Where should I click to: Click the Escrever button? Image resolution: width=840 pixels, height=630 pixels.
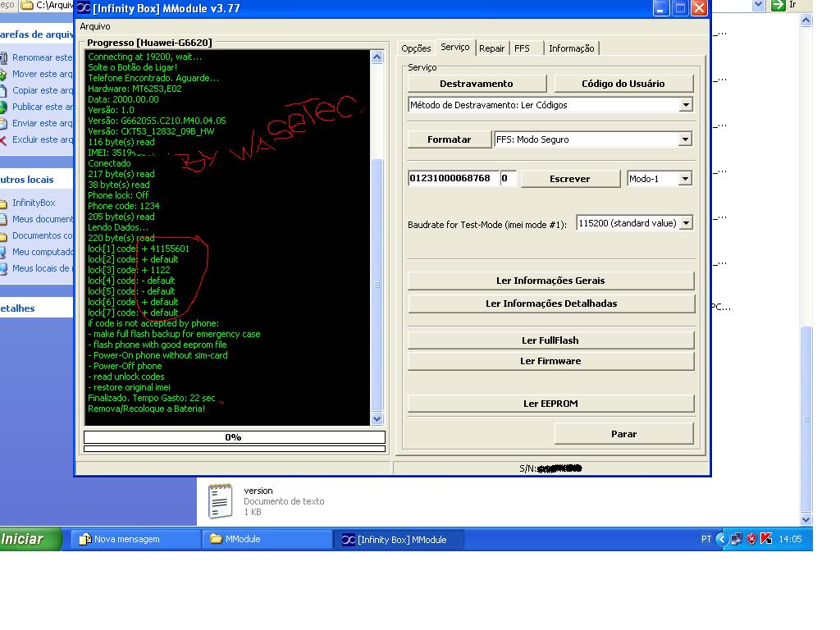pos(569,178)
